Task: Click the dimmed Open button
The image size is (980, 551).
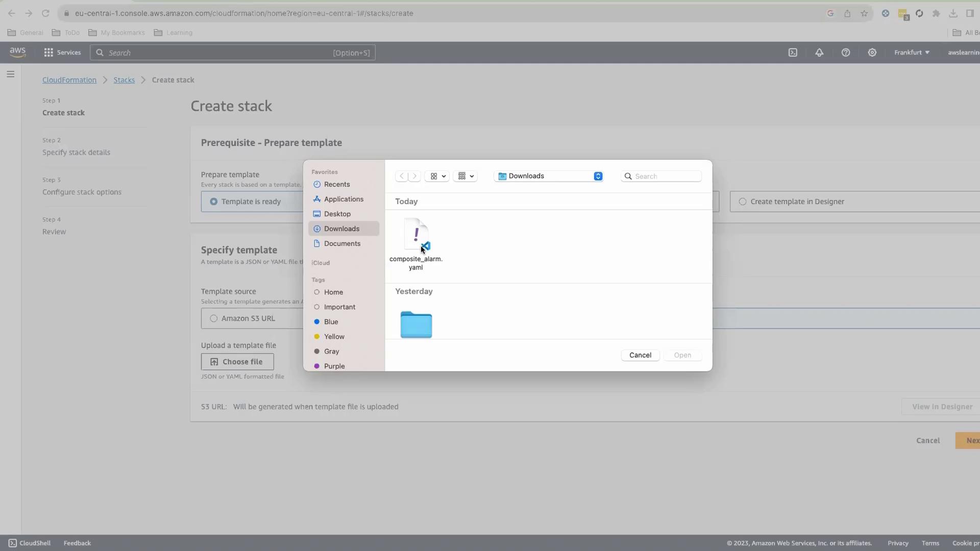Action: tap(682, 355)
